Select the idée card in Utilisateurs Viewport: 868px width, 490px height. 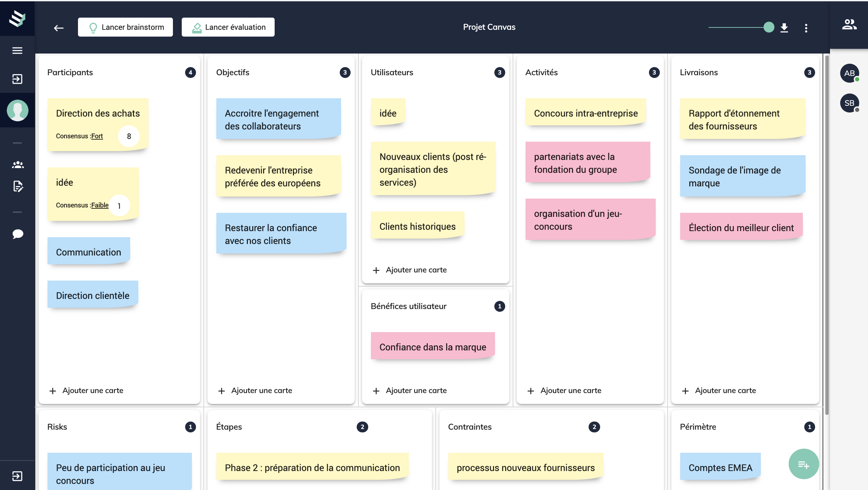coord(388,112)
